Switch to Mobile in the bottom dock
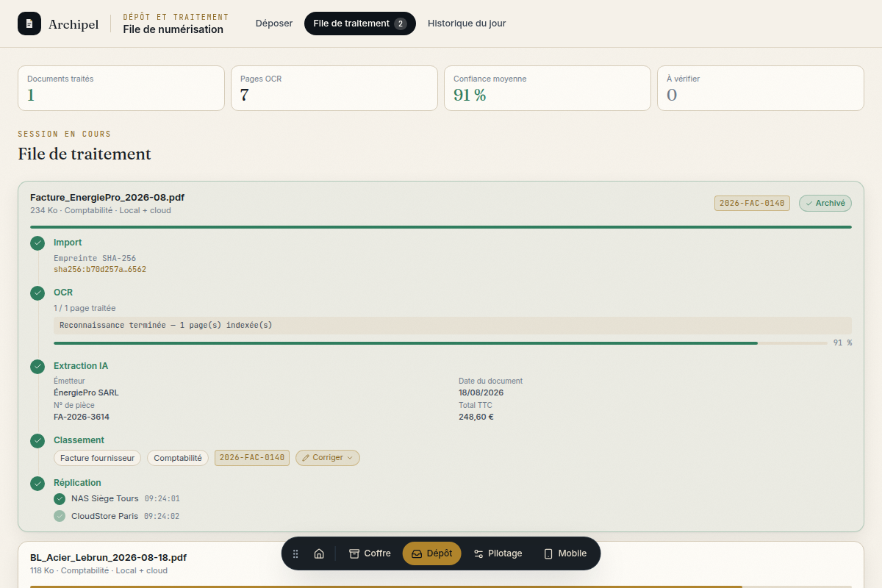Image resolution: width=882 pixels, height=588 pixels. 565,553
